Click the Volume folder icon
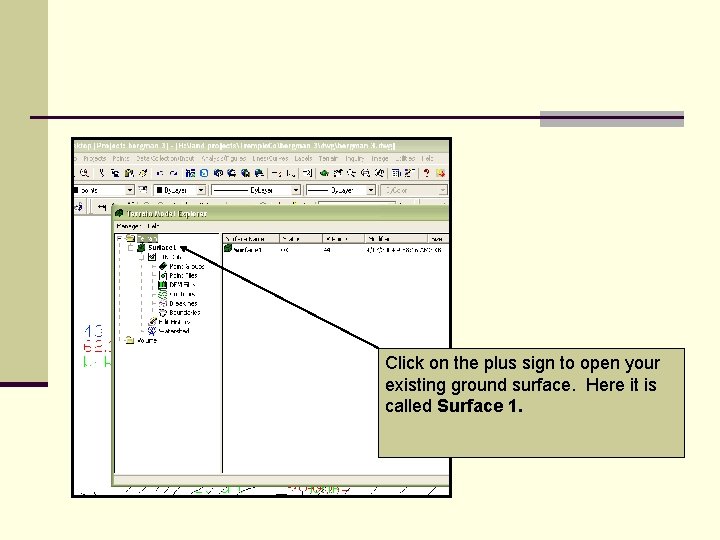This screenshot has height=540, width=720. click(x=130, y=340)
